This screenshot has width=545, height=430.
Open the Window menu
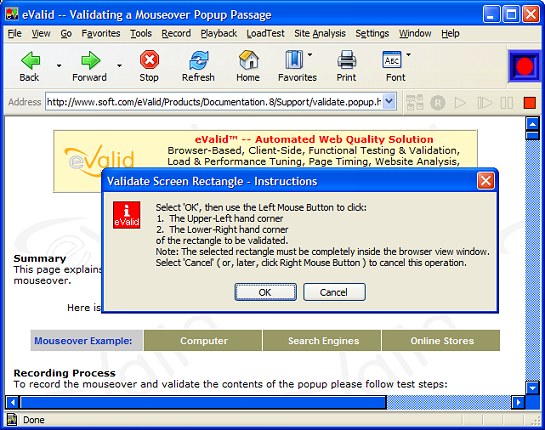coord(415,33)
